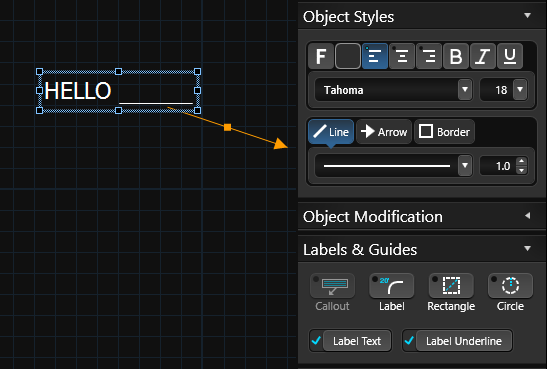The width and height of the screenshot is (547, 369).
Task: Open the font size 18 dropdown
Action: pyautogui.click(x=520, y=90)
